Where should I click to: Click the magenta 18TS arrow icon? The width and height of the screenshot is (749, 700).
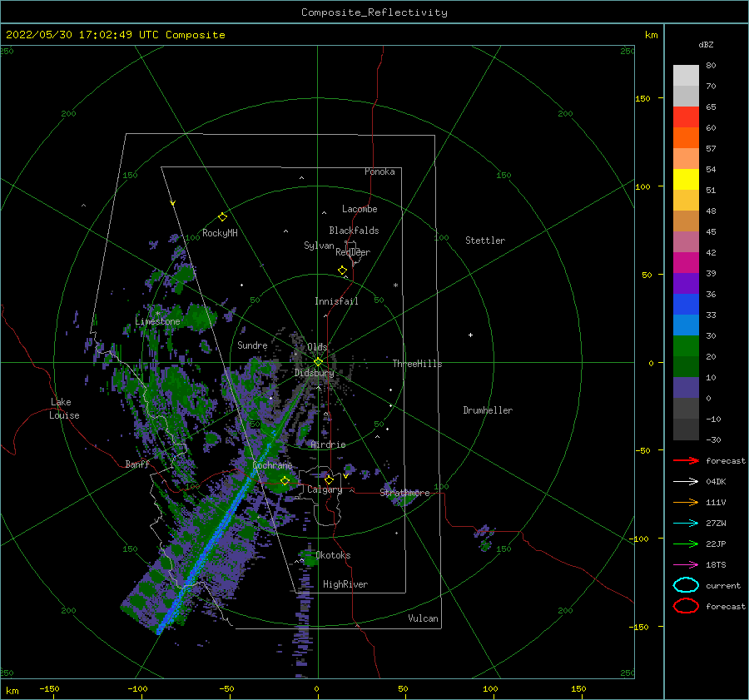(686, 565)
